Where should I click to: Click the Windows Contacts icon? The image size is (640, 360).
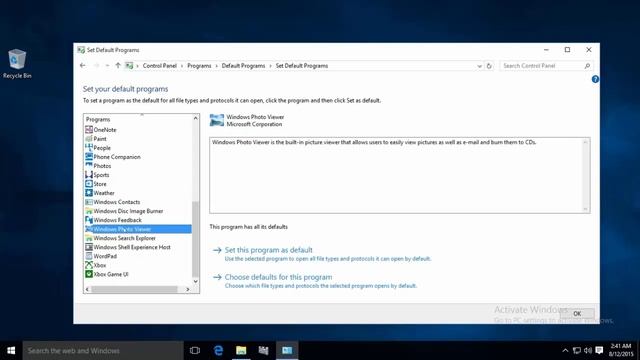[89, 202]
